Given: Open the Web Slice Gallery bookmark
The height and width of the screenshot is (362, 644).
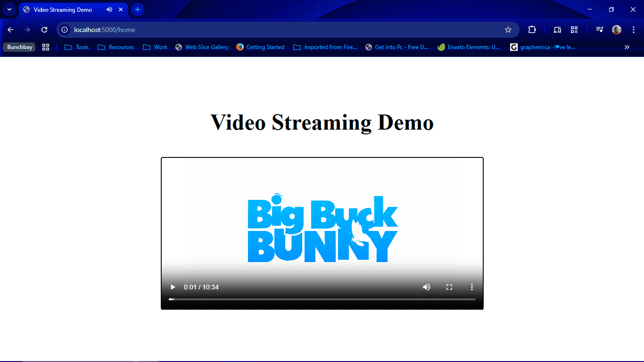Looking at the screenshot, I should pos(201,47).
